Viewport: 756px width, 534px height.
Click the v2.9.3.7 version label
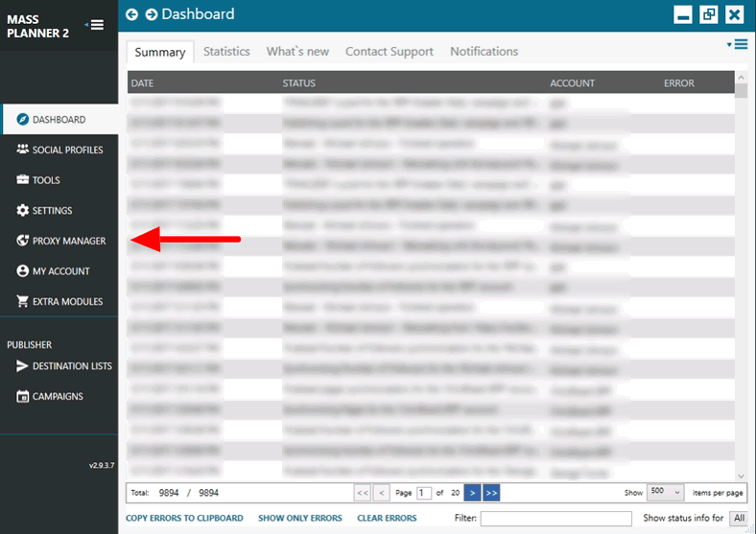click(102, 466)
